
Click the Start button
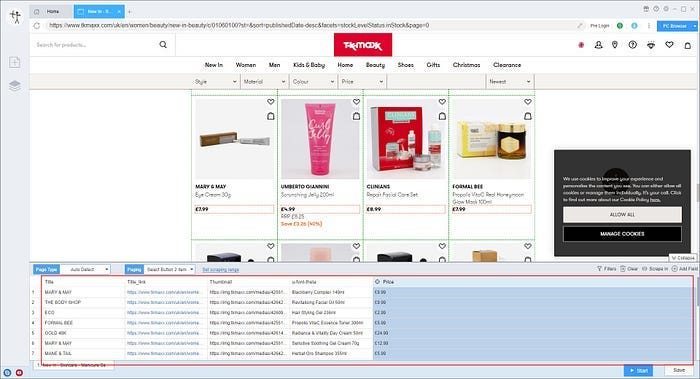pos(638,371)
